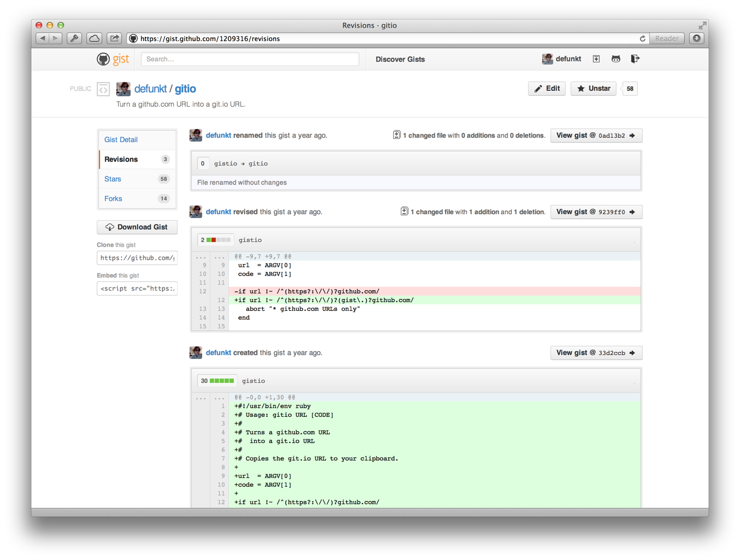Screen dimensions: 740x560
Task: Click the share icon in the browser toolbar
Action: pyautogui.click(x=114, y=38)
